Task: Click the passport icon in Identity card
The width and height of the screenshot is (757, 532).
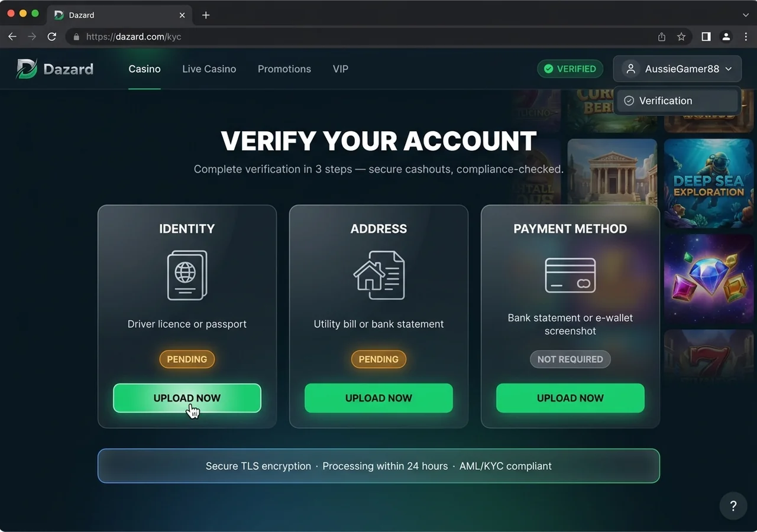Action: (187, 275)
